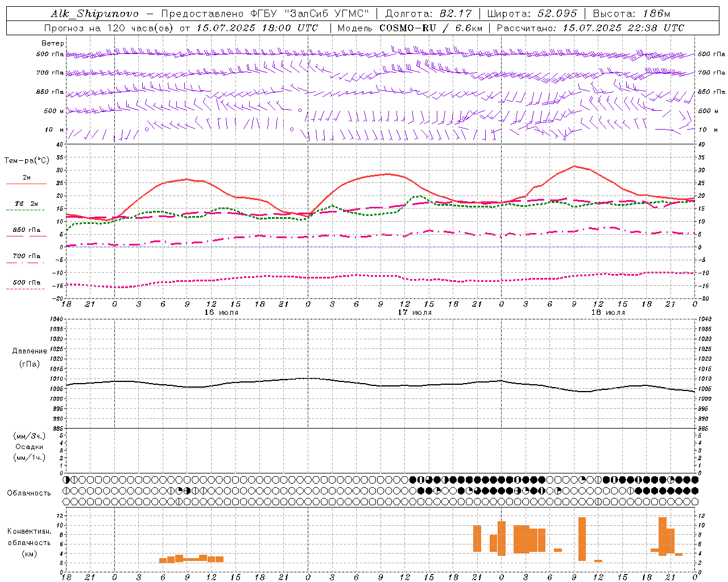This screenshot has width=728, height=582.
Task: Click the station name Alk_Shipunovo
Action: (94, 14)
